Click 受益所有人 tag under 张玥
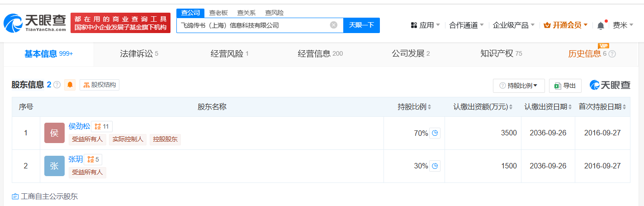Viewport: 644px width, 206px height. point(87,172)
